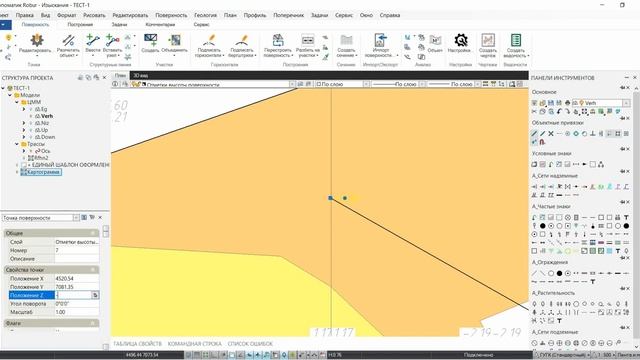Collapse the Модели folder
Viewport: 640px width, 360px height.
[10, 95]
